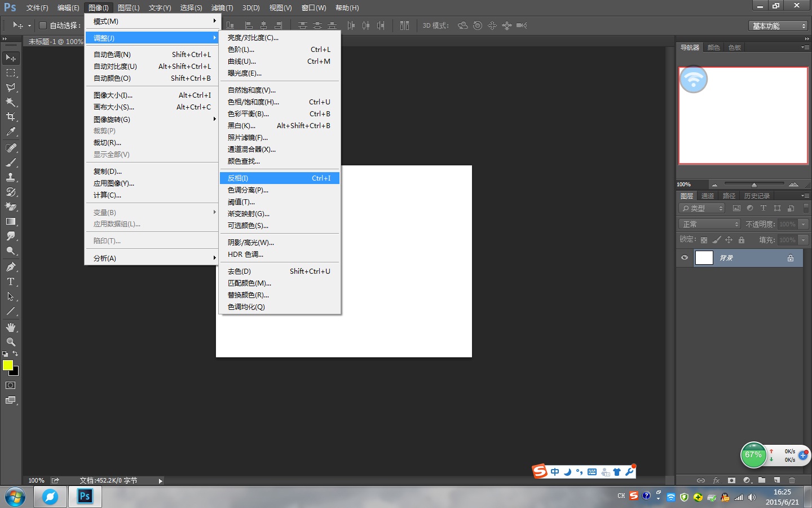Click 画布大小(S)... menu entry
812x508 pixels.
[151, 107]
